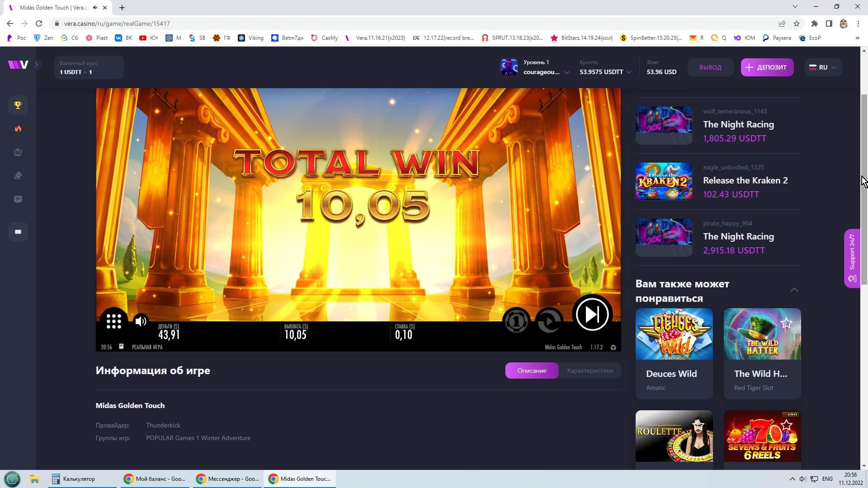Favorite The Wild Hatter with star
The height and width of the screenshot is (488, 868).
(787, 323)
